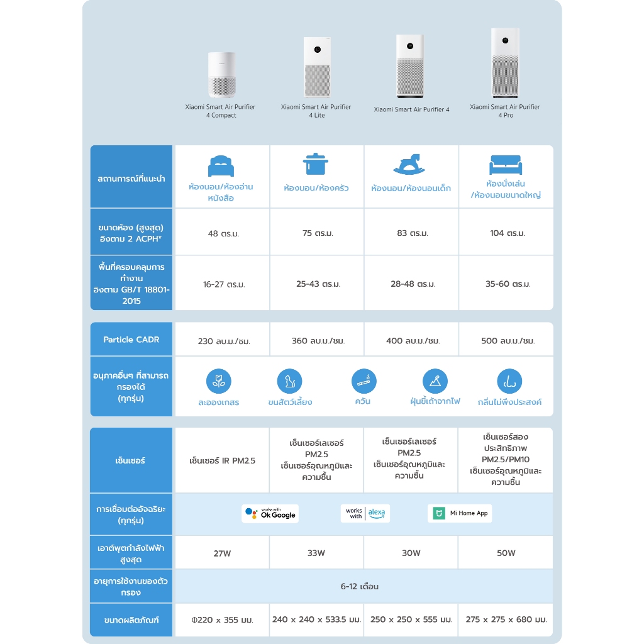Select the Air Purifier 4 Pro image
The image size is (644, 644).
click(x=505, y=62)
